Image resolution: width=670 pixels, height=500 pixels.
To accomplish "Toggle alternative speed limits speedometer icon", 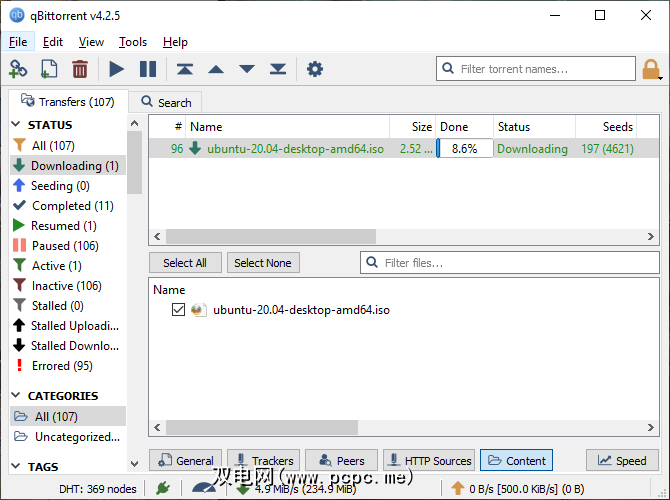I will [204, 488].
